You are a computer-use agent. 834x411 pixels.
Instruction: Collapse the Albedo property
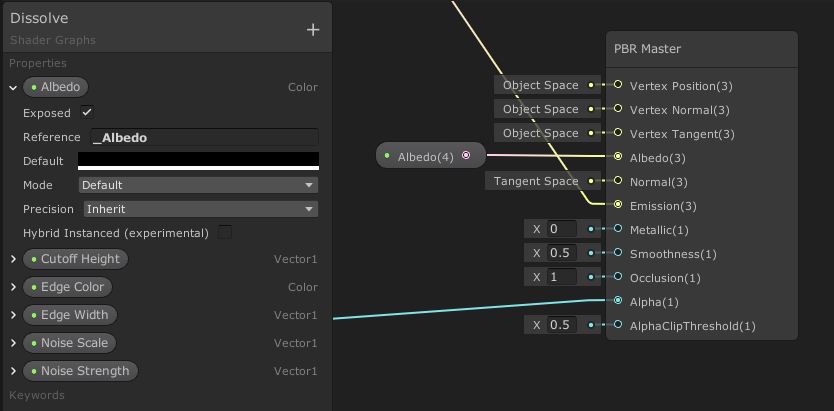(13, 88)
